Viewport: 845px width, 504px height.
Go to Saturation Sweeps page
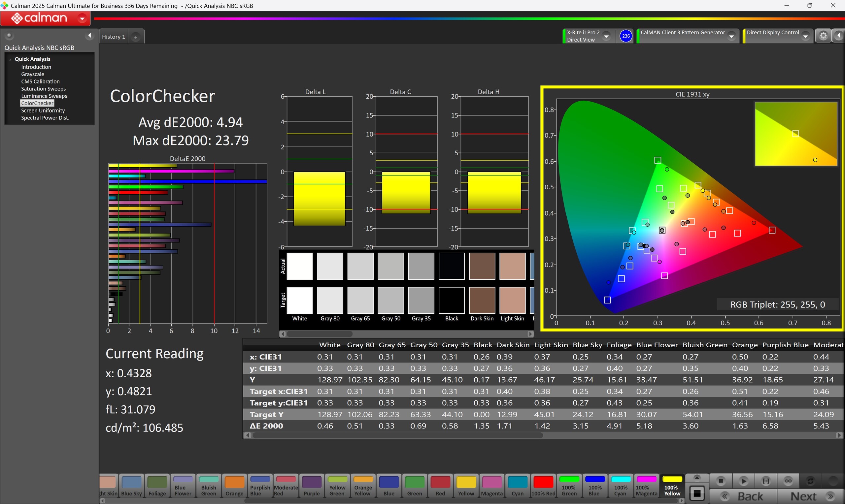(x=43, y=89)
